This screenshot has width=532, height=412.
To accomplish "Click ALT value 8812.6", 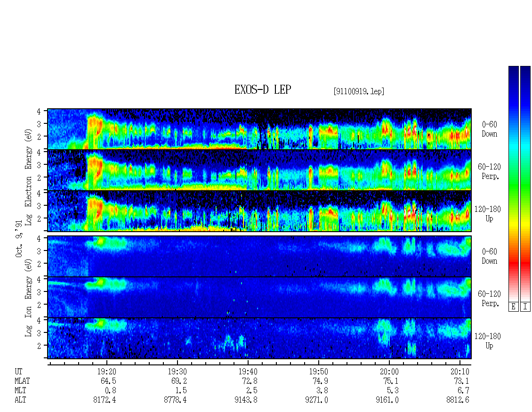I will pos(458,400).
